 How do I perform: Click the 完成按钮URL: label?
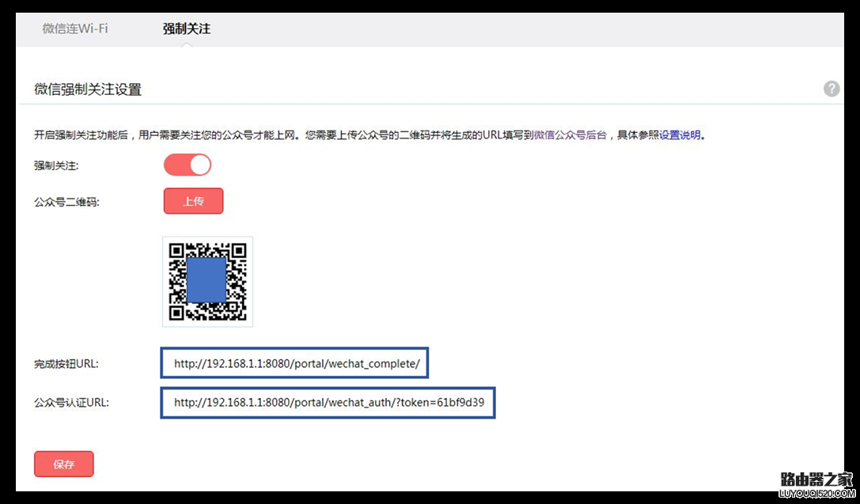(x=66, y=364)
